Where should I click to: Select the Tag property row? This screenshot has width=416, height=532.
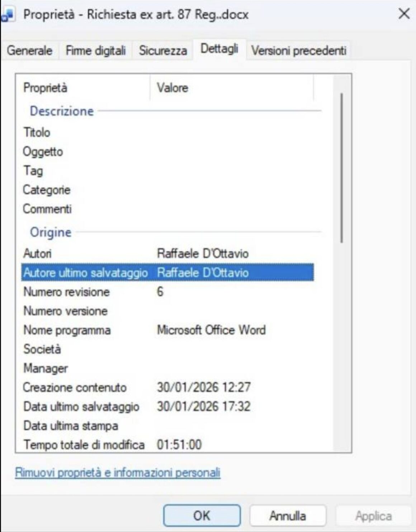click(x=33, y=171)
